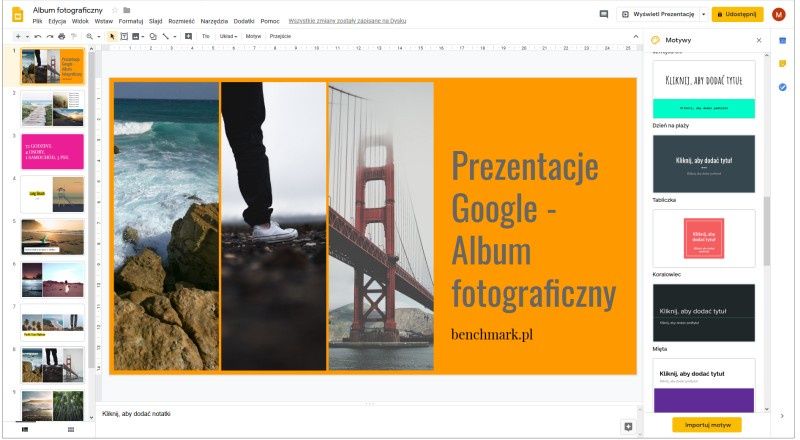Select the shape tool

coord(153,36)
